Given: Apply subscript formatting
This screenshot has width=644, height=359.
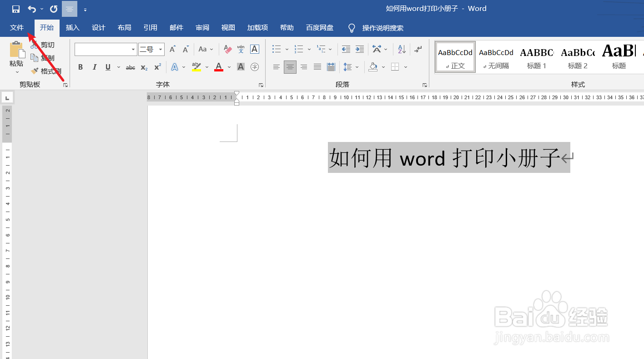Looking at the screenshot, I should point(144,67).
